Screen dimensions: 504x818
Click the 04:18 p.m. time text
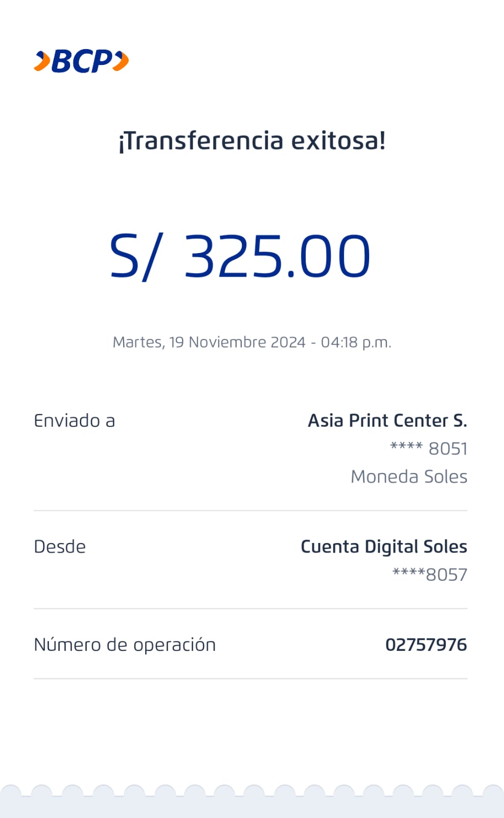pyautogui.click(x=356, y=342)
